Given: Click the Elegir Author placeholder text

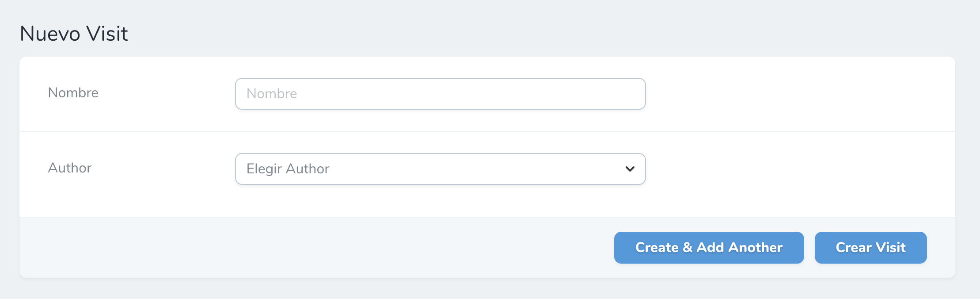Looking at the screenshot, I should pos(288,169).
